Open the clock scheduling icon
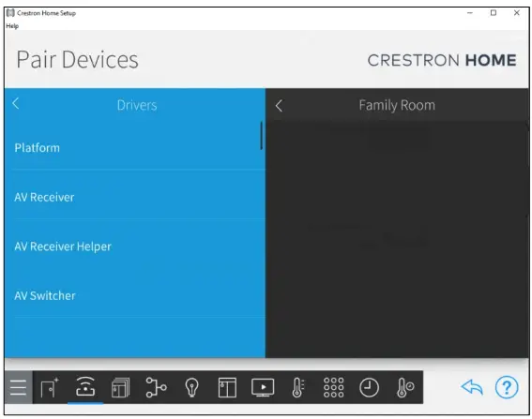Screen dimensions: 532x419 pyautogui.click(x=369, y=387)
